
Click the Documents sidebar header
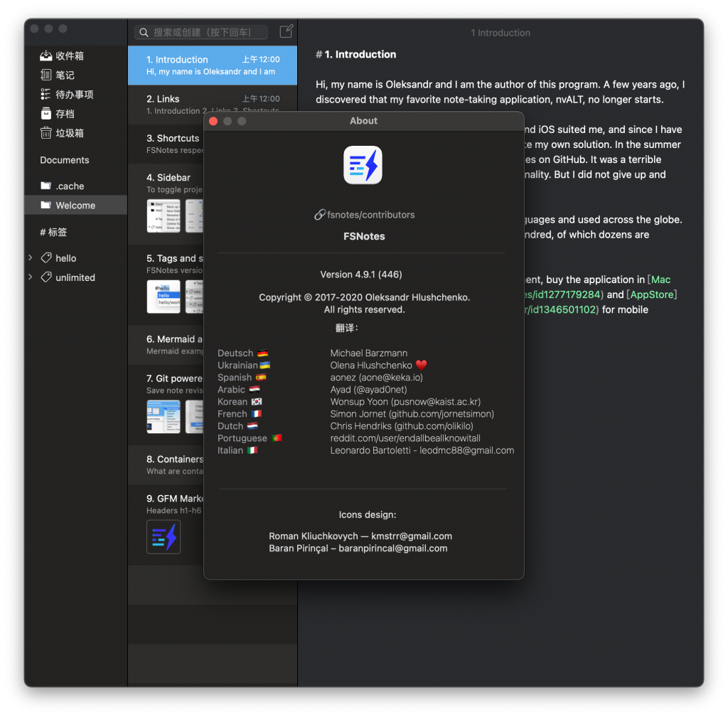(65, 160)
